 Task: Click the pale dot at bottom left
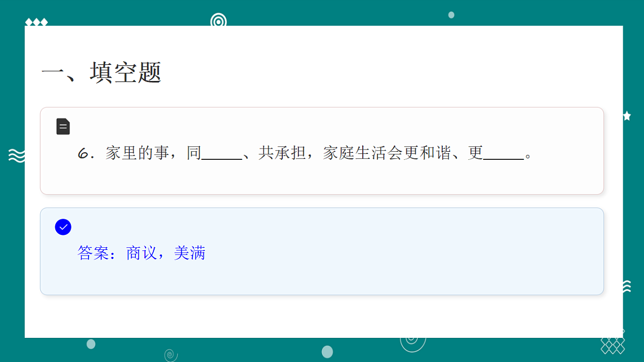[x=91, y=344]
